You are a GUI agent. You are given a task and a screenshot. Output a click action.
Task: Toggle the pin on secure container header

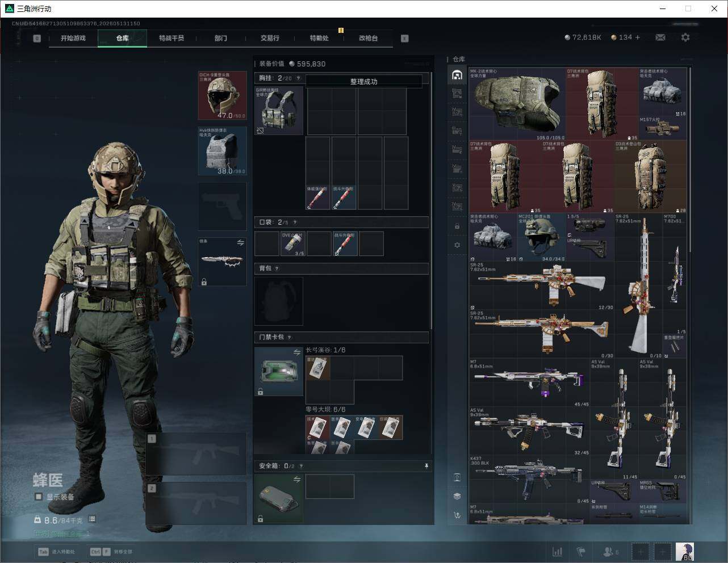(426, 466)
